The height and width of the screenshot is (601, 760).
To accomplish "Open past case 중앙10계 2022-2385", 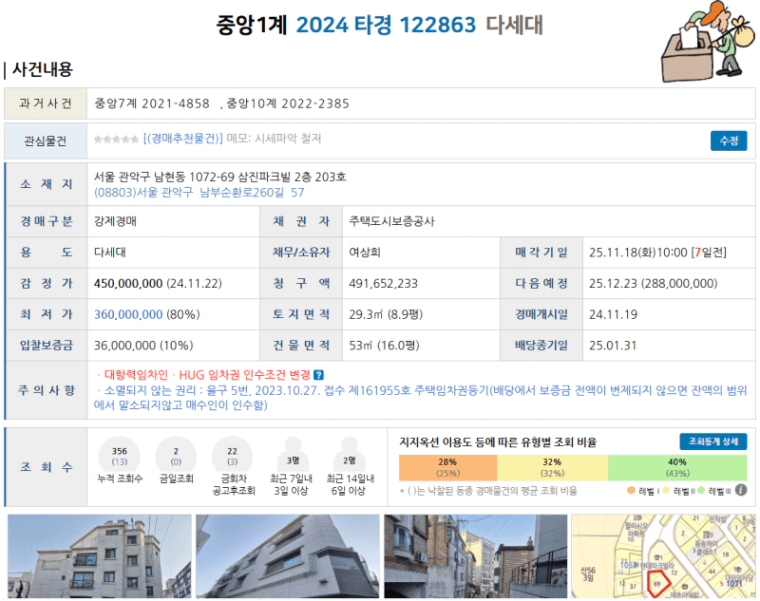I will [288, 103].
